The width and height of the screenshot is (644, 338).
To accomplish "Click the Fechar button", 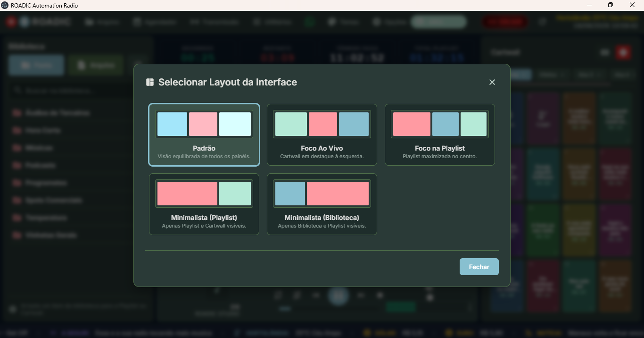I will (479, 267).
